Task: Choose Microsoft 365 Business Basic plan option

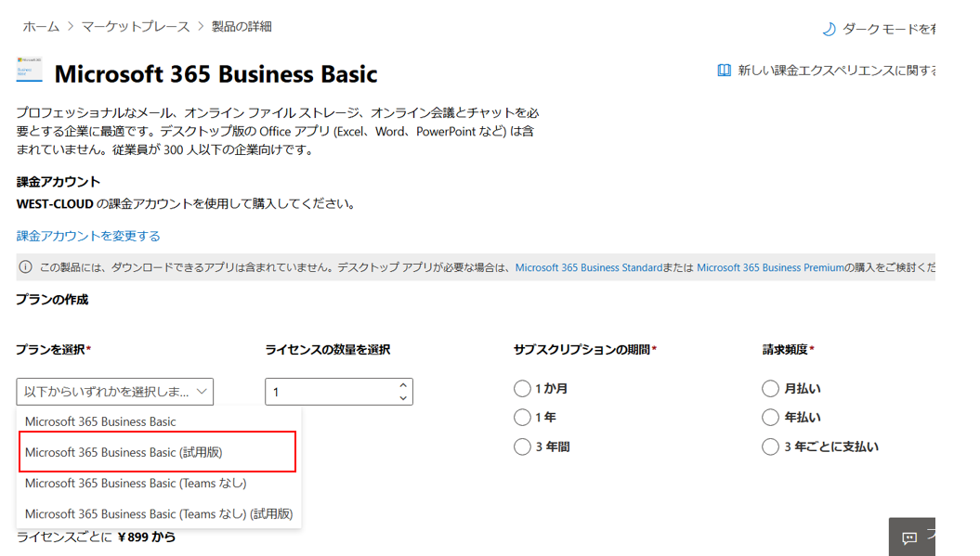Action: [x=159, y=421]
